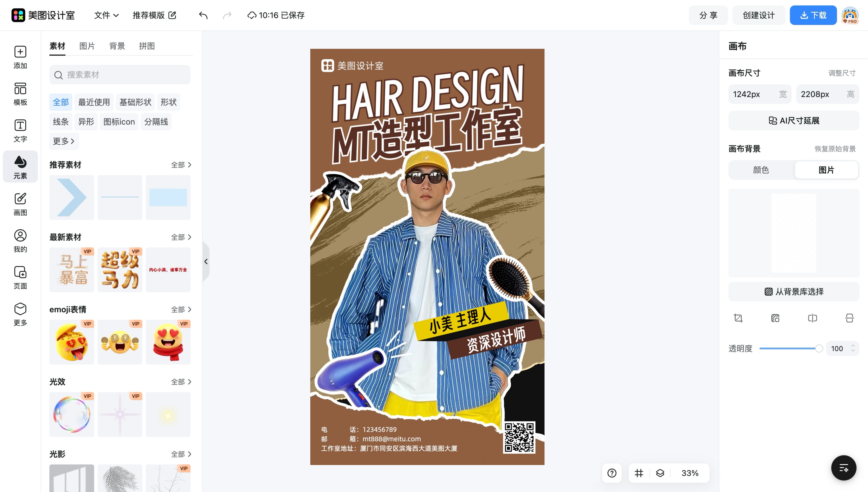868x492 pixels.
Task: Open the 添加 (Add) sidebar panel
Action: click(x=20, y=57)
